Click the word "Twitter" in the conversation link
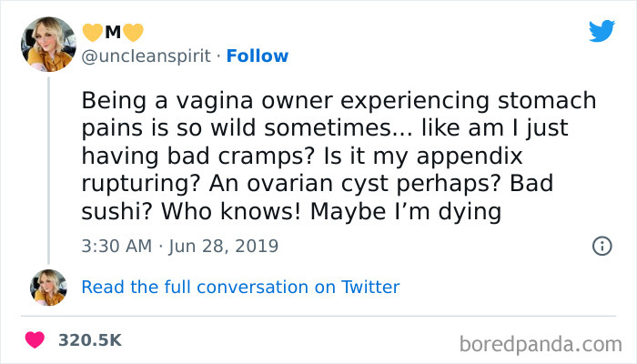This screenshot has height=364, width=637. tap(370, 288)
